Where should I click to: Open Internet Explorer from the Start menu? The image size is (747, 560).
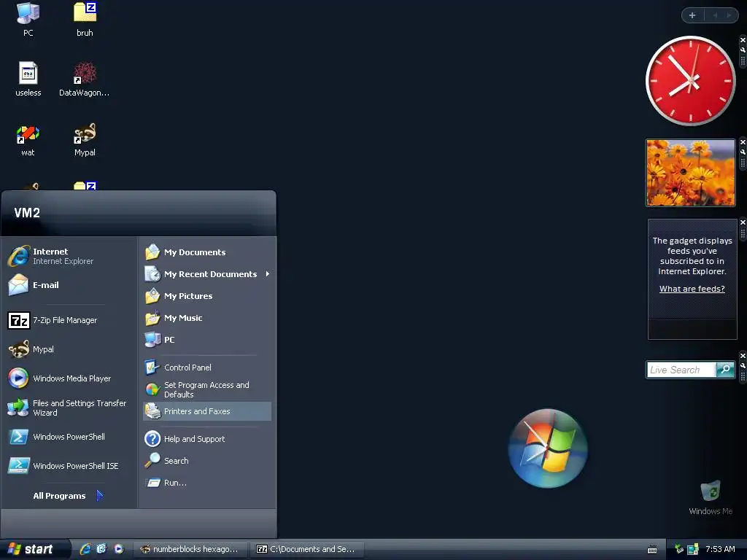click(69, 256)
